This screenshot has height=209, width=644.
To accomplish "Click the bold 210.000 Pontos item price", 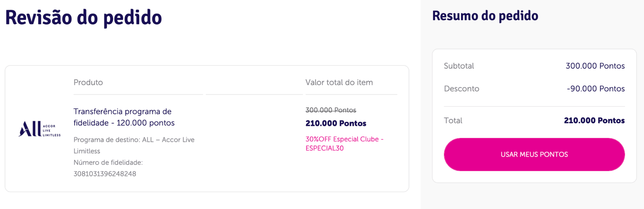I will (x=336, y=123).
